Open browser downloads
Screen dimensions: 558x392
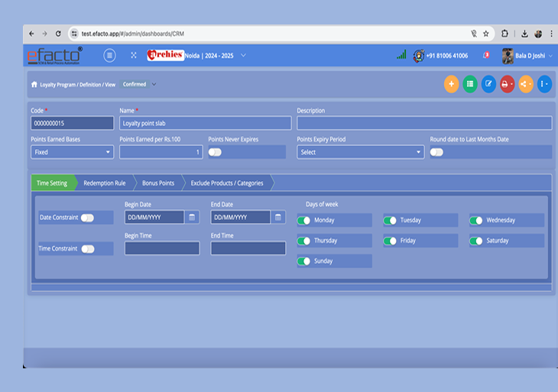coord(524,34)
